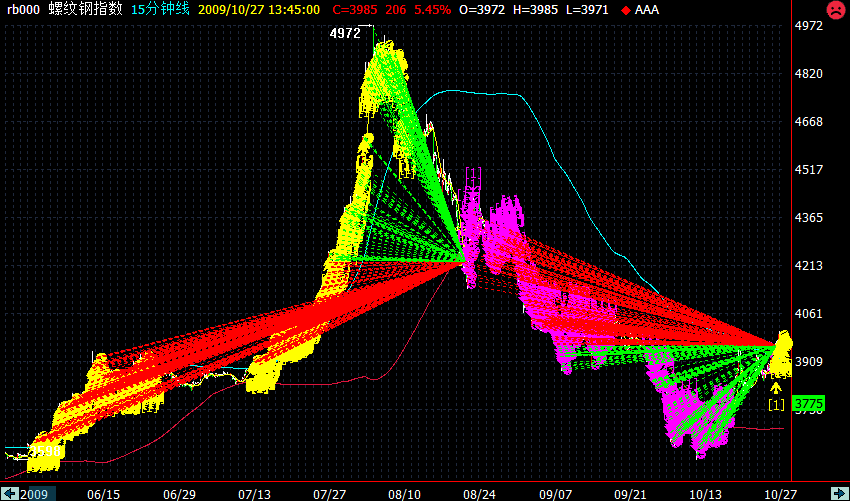Click the right scroll arrow on timeline
Viewport: 850px width, 501px height.
click(840, 493)
